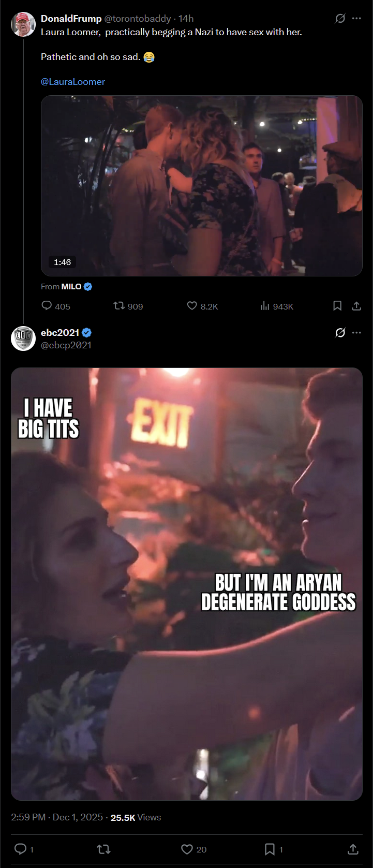This screenshot has height=868, width=373.
Task: Bookmark the DonaldFrump post
Action: [337, 306]
